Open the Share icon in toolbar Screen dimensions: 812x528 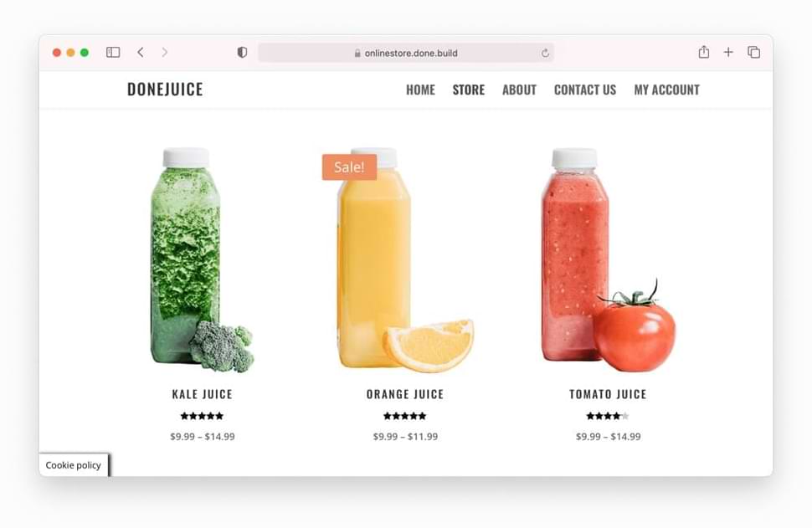point(704,52)
